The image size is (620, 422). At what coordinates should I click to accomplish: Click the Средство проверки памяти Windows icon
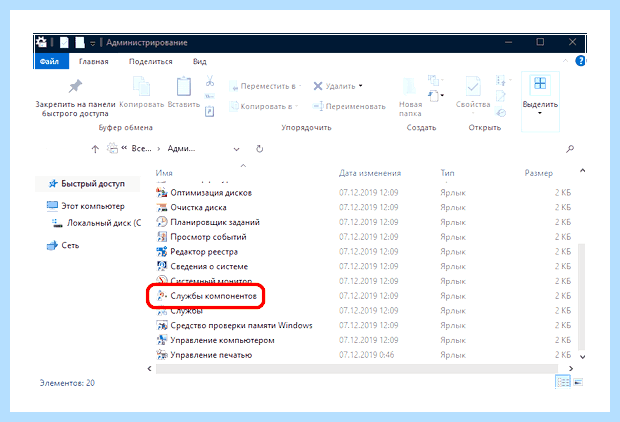coord(161,325)
